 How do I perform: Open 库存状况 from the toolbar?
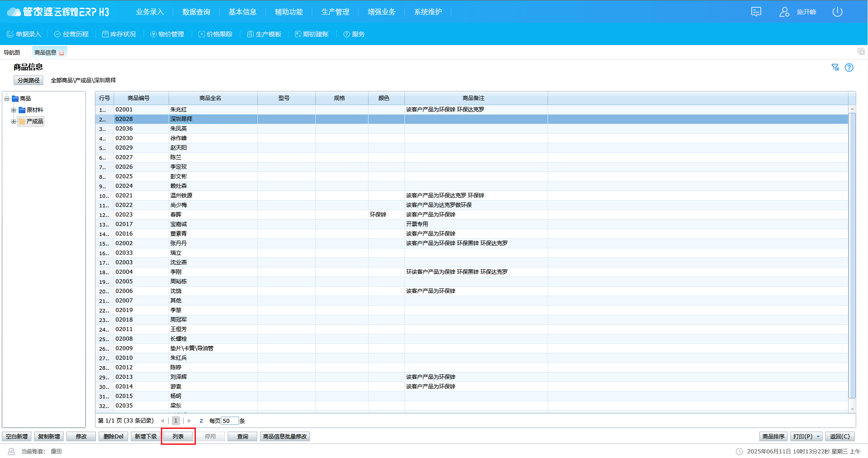click(119, 34)
